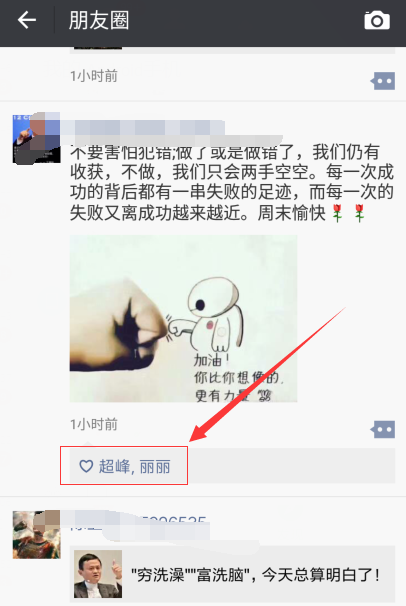Open the camera icon to post
Viewport: 406px width, 606px height.
(x=377, y=20)
